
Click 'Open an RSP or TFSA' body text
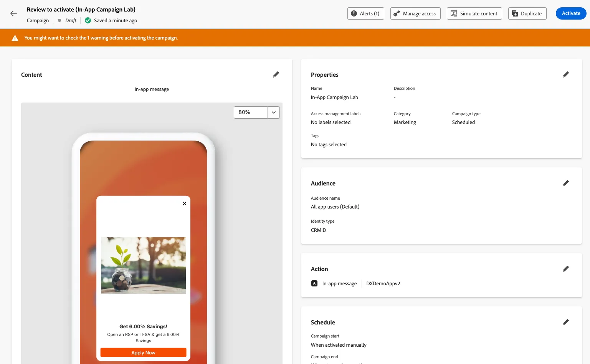click(144, 338)
